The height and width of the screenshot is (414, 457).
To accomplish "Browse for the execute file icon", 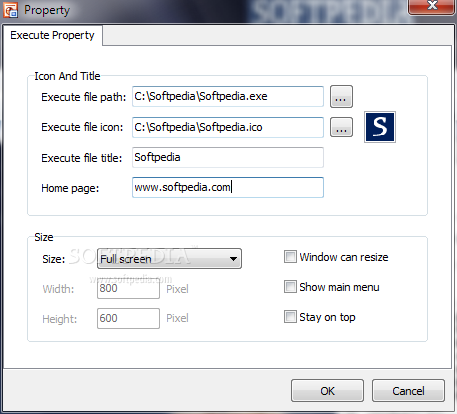I will coord(341,127).
